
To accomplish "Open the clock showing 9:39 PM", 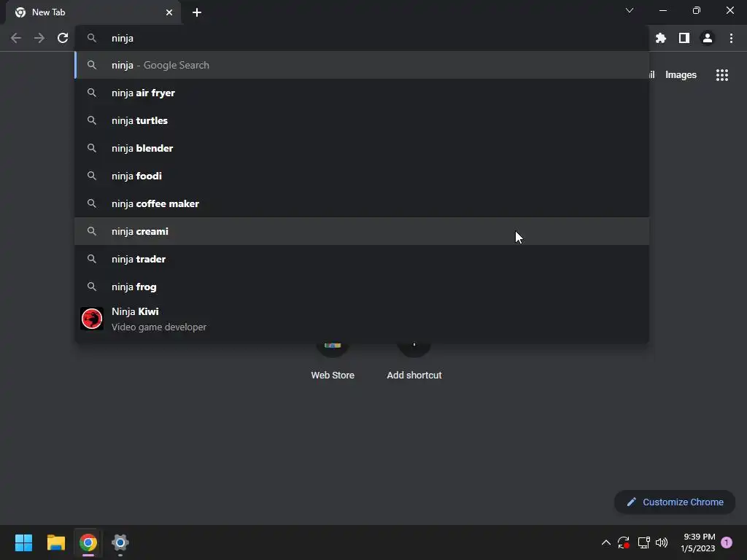I will tap(698, 542).
